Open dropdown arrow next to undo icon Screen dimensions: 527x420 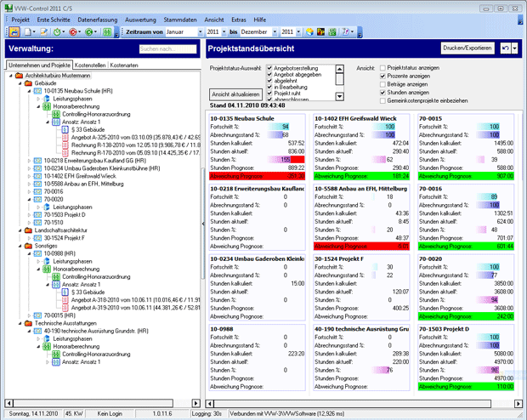(x=514, y=48)
